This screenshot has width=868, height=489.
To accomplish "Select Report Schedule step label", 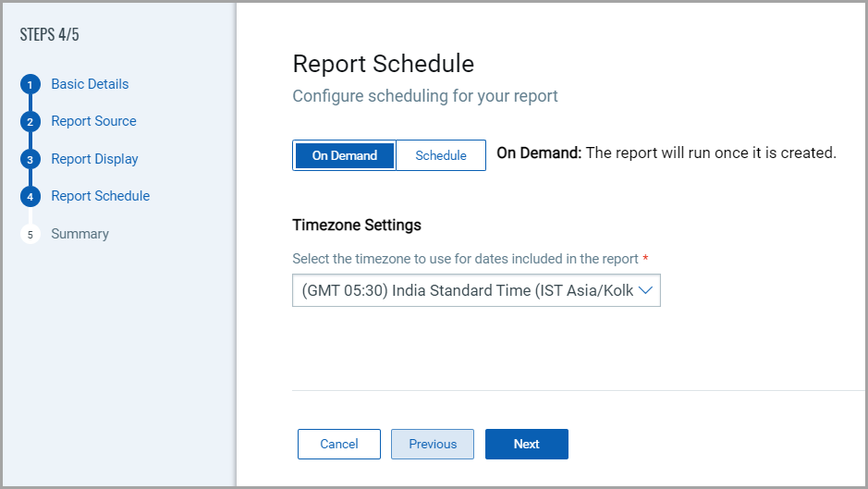I will (x=100, y=196).
